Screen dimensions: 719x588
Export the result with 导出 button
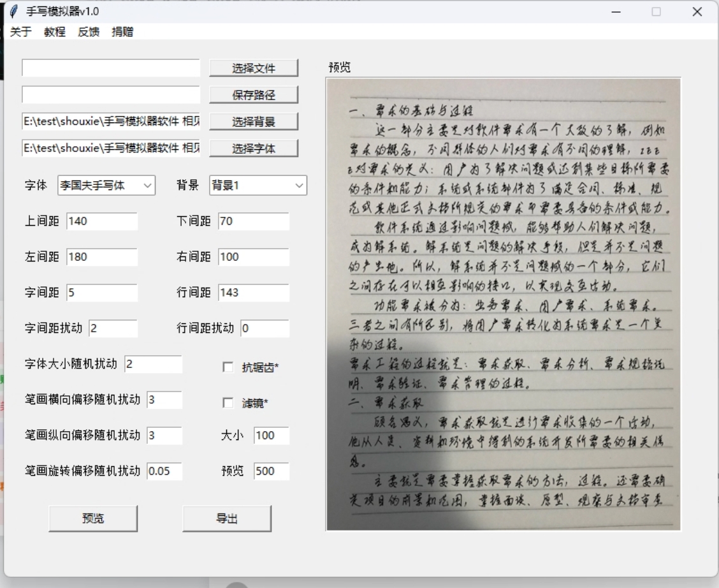[228, 520]
